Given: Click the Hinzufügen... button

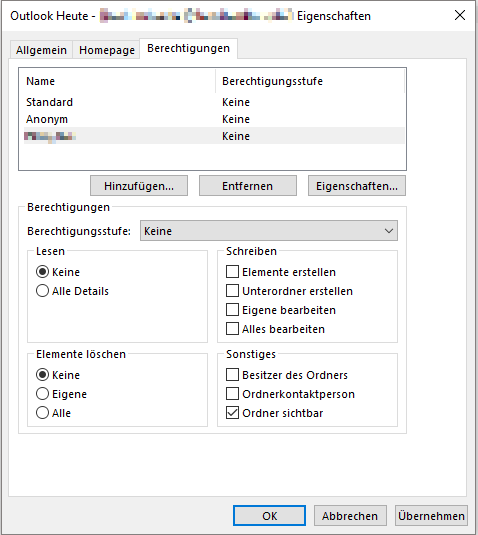Looking at the screenshot, I should tap(139, 186).
